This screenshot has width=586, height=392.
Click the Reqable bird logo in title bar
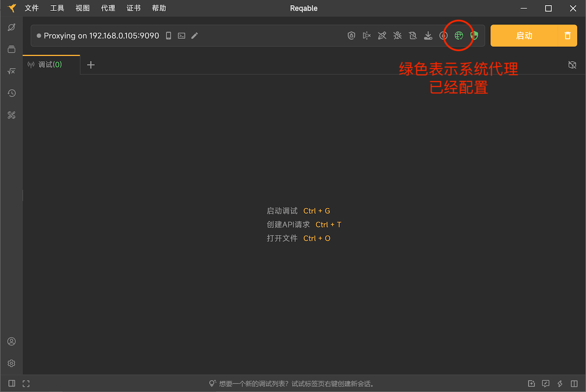coord(12,8)
